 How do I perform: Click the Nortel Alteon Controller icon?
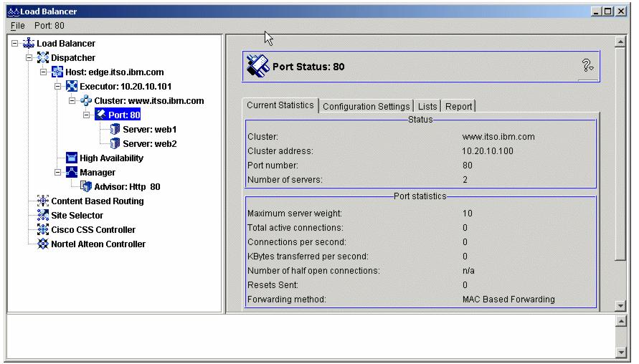(43, 244)
